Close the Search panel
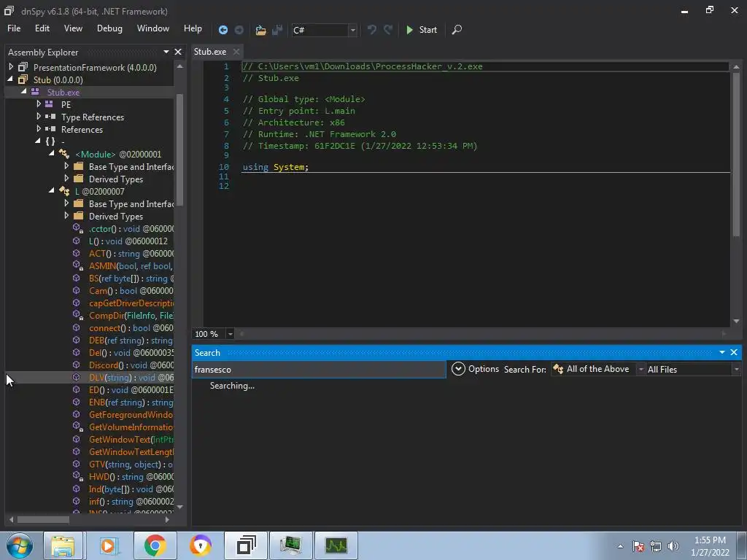Screen dimensions: 747x560 734,352
